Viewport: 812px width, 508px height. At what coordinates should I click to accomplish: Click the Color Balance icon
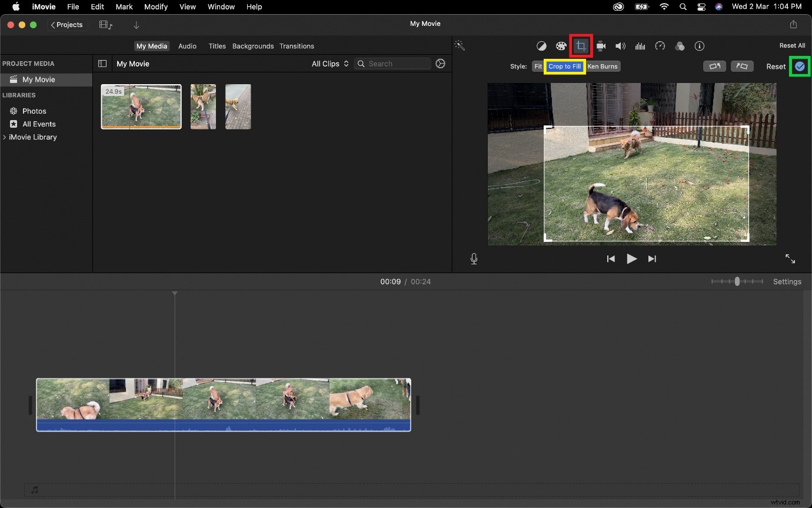[541, 46]
